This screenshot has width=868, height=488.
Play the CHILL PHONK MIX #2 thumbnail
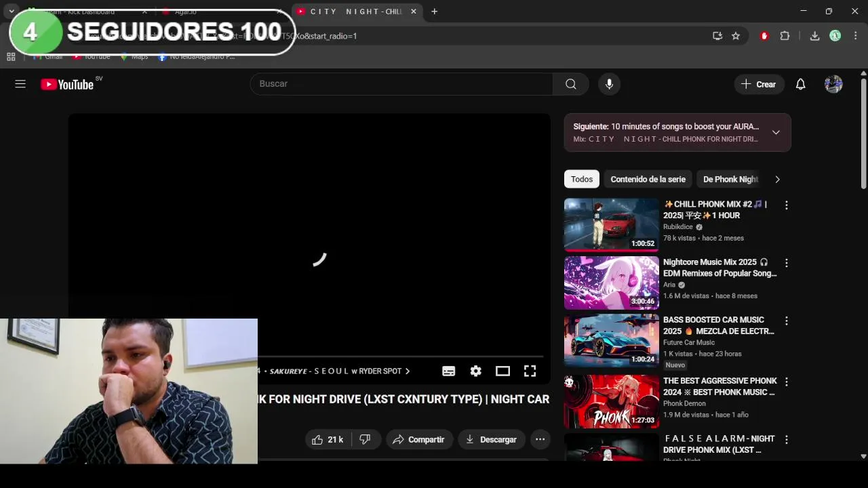pos(611,224)
